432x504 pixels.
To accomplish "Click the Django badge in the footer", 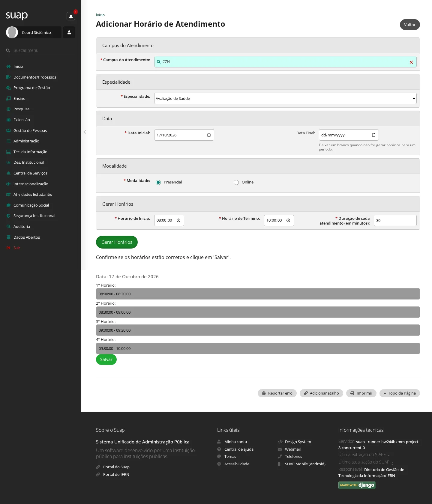I will pyautogui.click(x=357, y=485).
